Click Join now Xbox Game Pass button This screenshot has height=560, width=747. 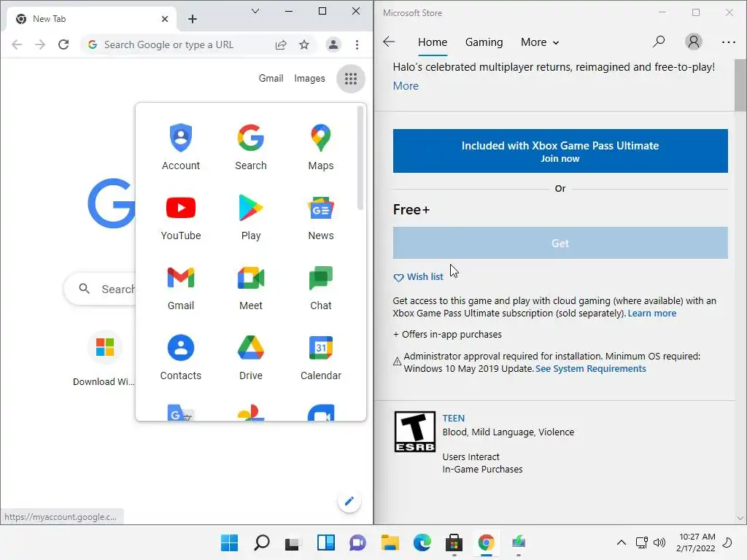(560, 151)
